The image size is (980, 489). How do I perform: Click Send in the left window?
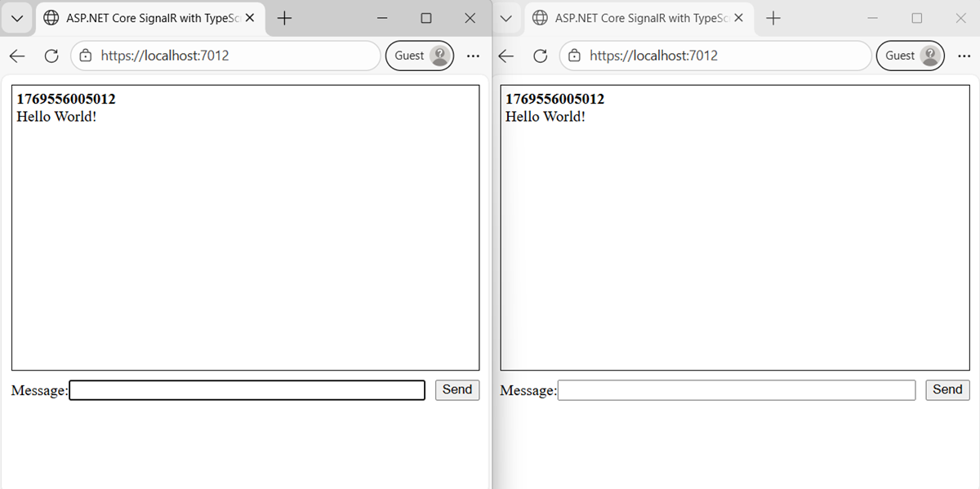[457, 389]
